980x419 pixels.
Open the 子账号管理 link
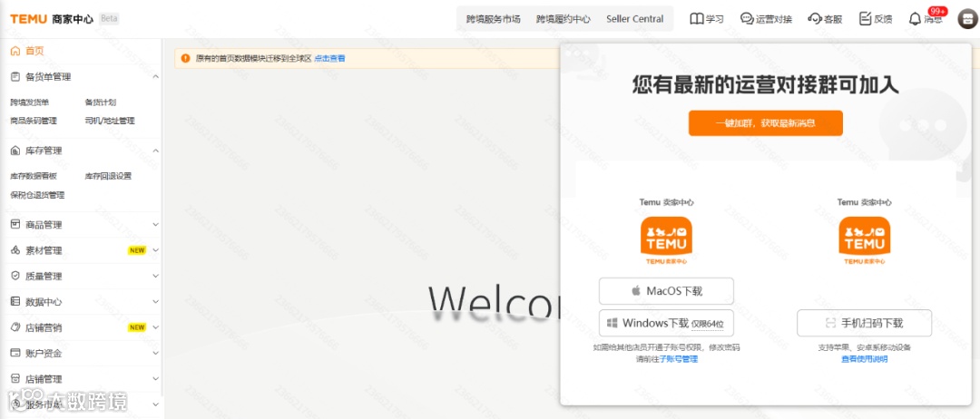(678, 359)
